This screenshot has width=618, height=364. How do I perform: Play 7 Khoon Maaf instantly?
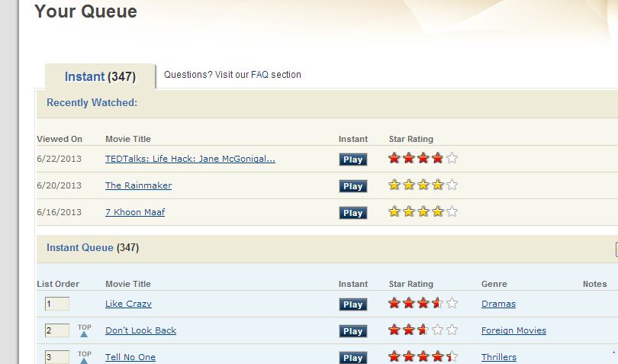click(353, 213)
